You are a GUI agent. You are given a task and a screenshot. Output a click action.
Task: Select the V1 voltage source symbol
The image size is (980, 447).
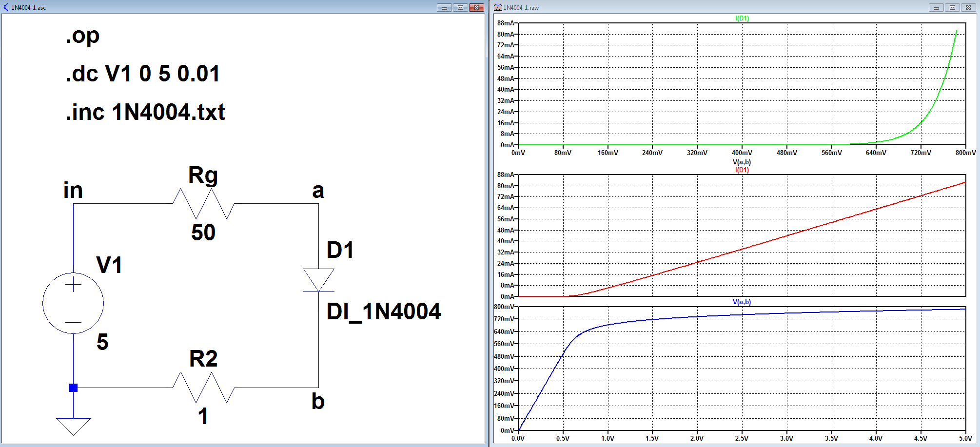click(x=73, y=303)
